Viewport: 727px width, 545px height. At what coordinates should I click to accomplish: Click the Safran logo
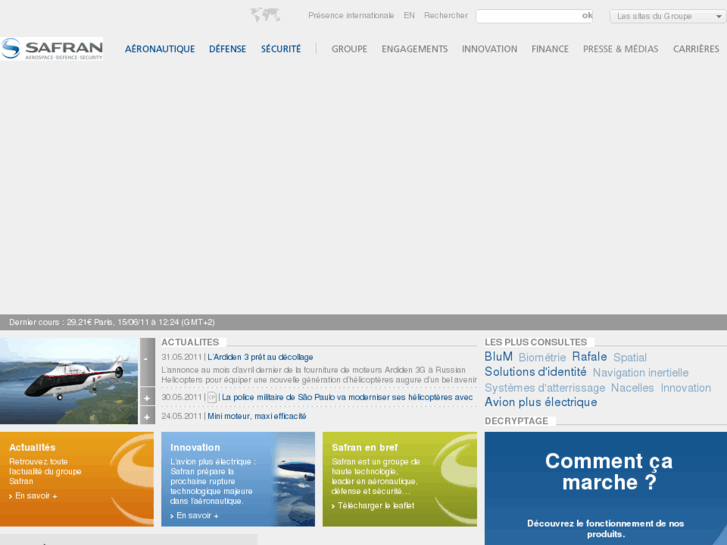[51, 49]
